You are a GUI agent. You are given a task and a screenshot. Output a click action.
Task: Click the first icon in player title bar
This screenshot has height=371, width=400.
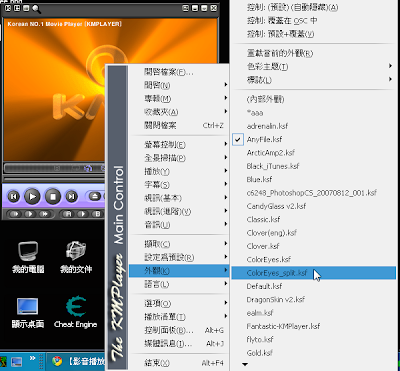7,7
